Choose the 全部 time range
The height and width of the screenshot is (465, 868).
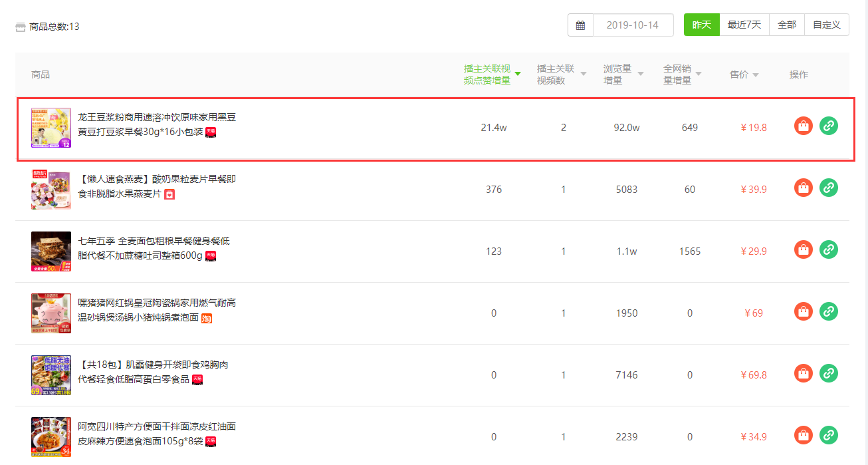787,25
